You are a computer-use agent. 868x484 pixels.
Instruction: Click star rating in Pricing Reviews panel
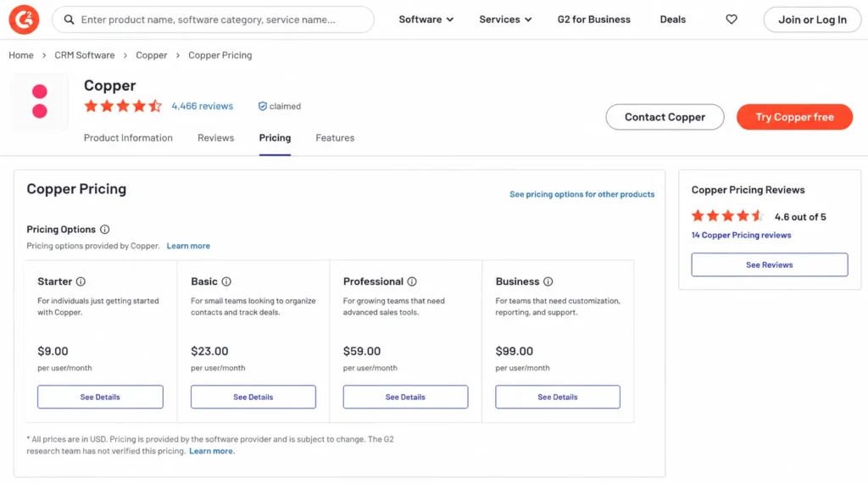(x=727, y=216)
